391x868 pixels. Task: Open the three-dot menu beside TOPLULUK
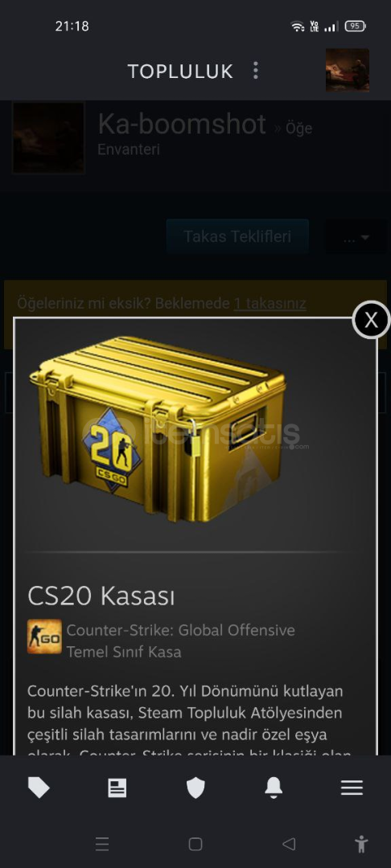coord(255,70)
